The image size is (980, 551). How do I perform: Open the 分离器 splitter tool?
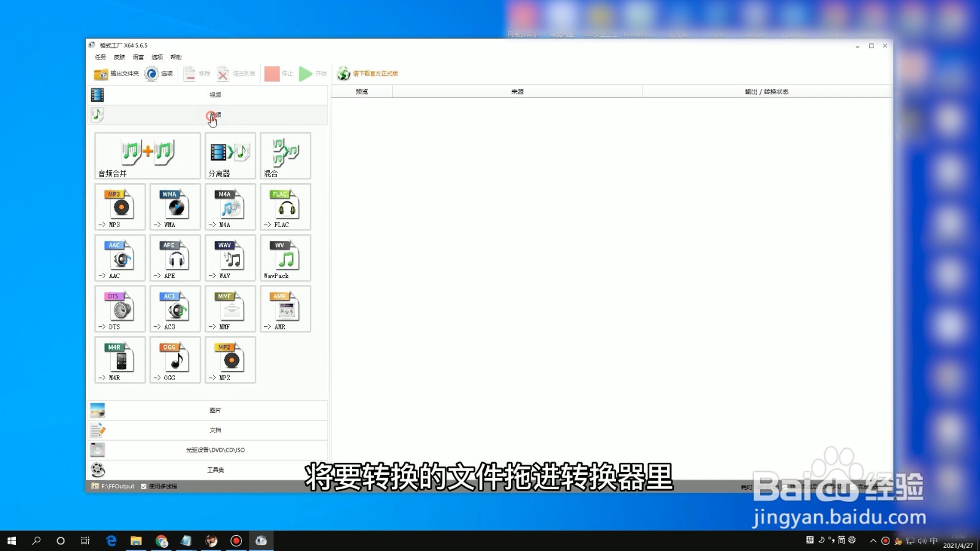230,156
